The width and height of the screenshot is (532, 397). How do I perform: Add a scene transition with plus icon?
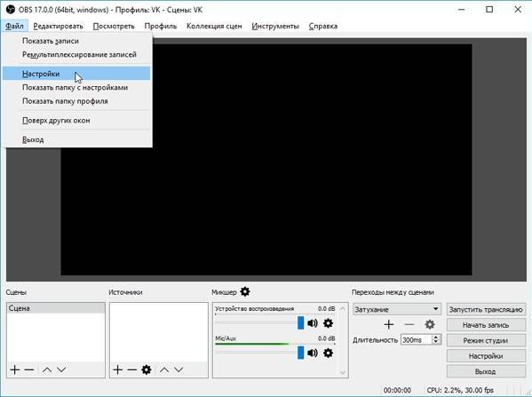[x=389, y=324]
